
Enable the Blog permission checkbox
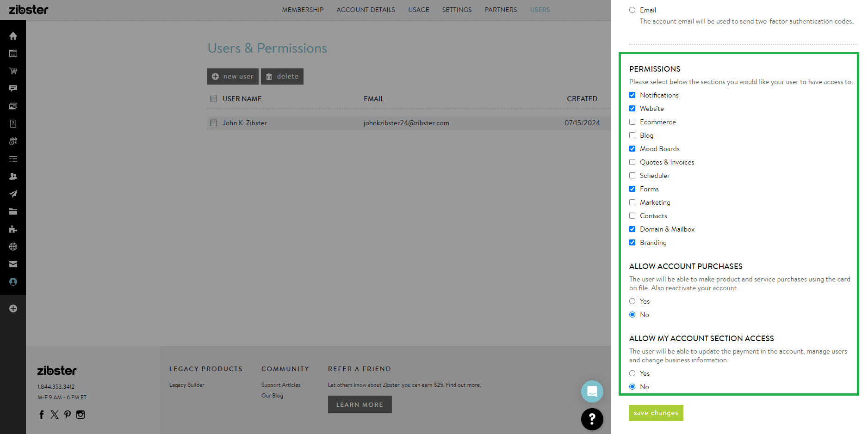[632, 135]
